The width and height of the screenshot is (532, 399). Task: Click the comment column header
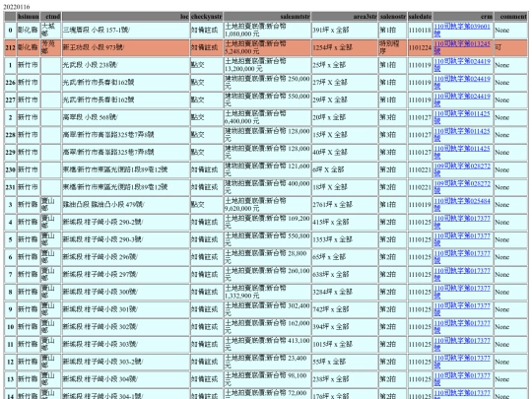coord(511,17)
